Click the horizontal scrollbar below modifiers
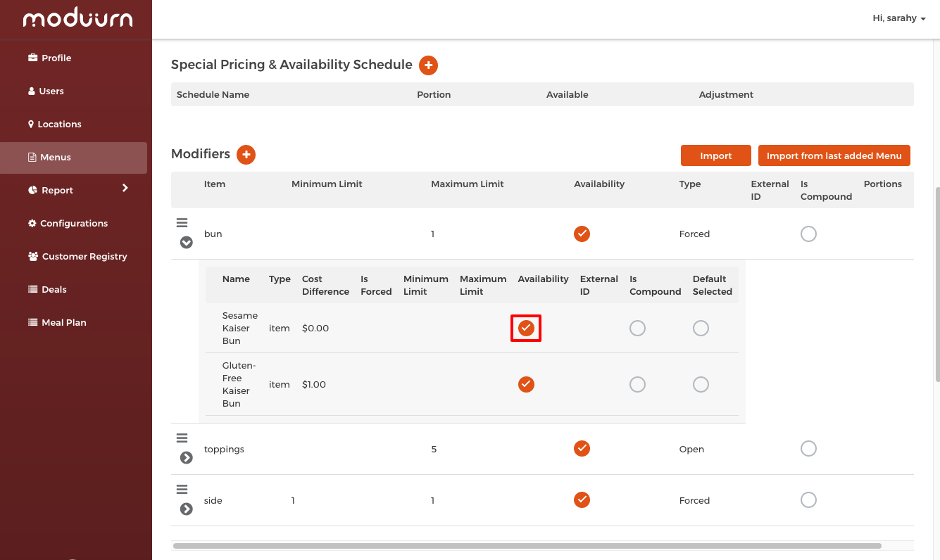 click(527, 546)
